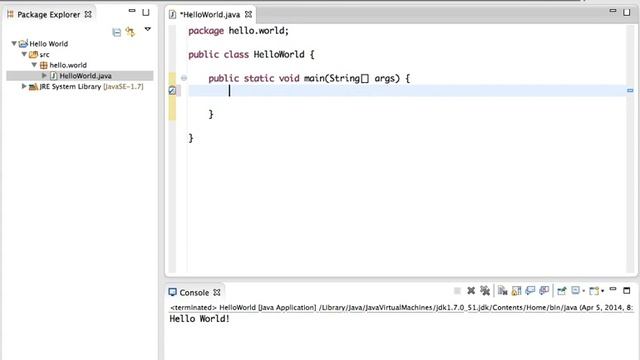Maximize the Package Explorer panel
640x360 pixels.
tap(146, 13)
